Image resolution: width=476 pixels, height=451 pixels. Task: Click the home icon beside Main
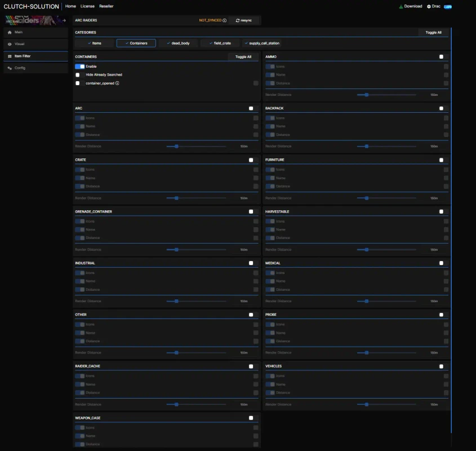point(10,32)
